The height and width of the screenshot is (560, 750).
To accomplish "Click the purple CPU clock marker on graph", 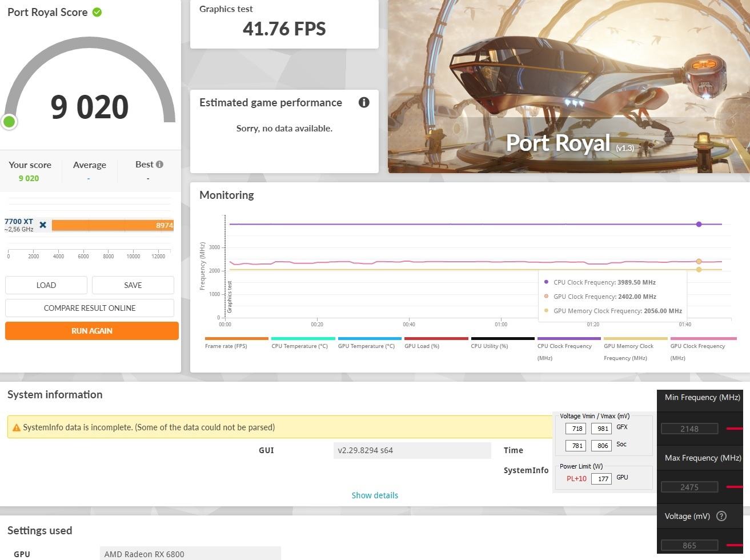I will click(x=699, y=224).
